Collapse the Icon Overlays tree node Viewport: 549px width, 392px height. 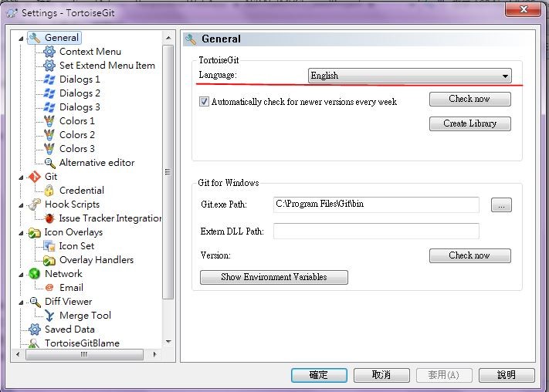[21, 233]
